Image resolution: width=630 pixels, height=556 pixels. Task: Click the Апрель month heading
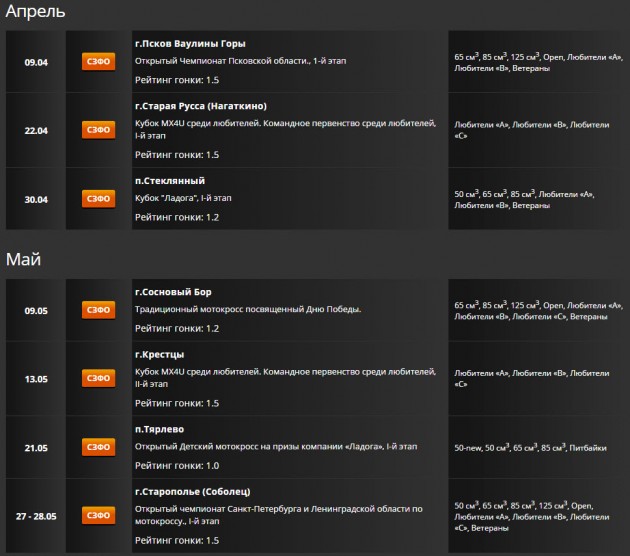[36, 12]
